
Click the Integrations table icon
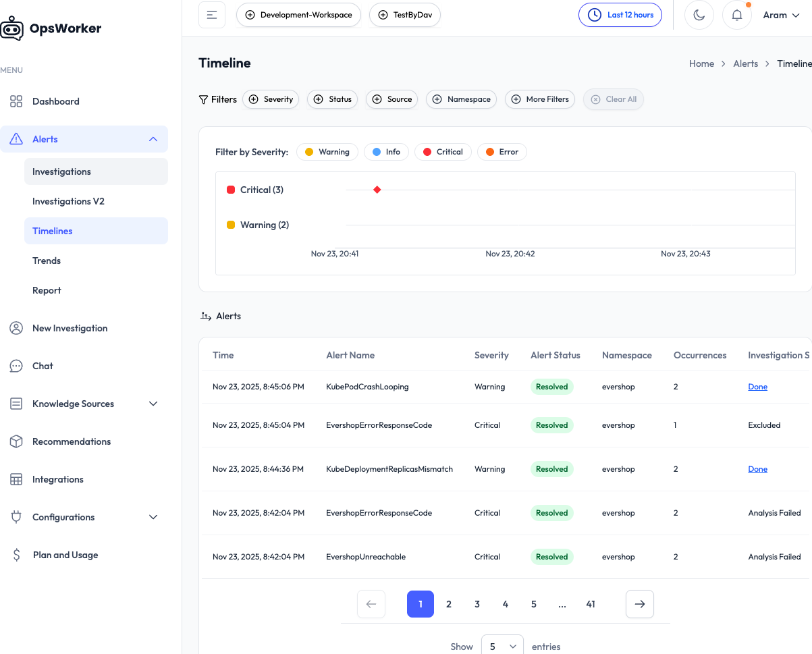tap(16, 479)
